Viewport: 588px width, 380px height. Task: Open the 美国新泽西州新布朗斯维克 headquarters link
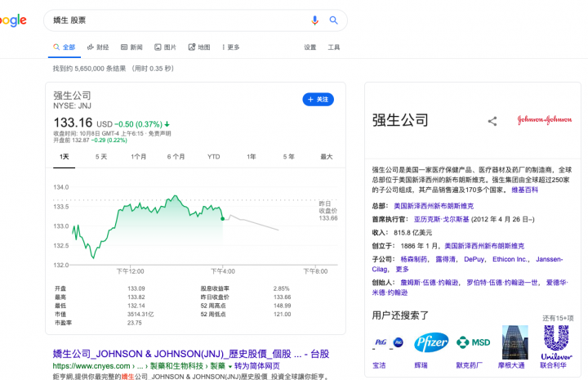pos(434,206)
